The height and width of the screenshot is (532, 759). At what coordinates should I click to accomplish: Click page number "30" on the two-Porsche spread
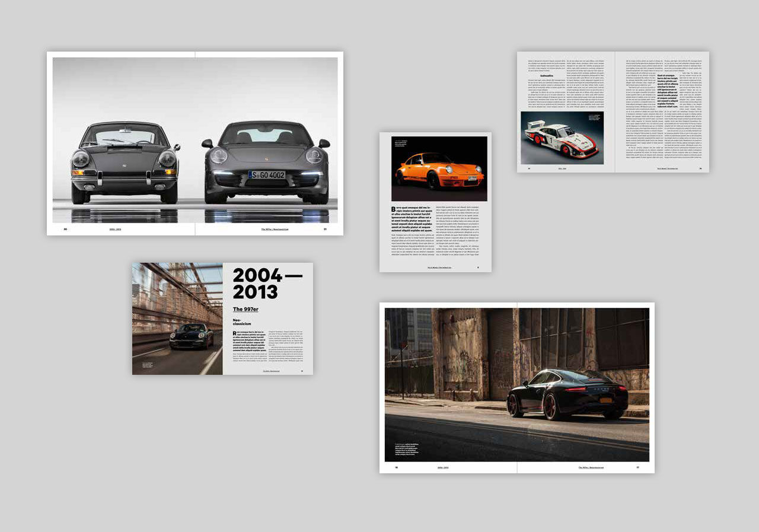[x=65, y=229]
